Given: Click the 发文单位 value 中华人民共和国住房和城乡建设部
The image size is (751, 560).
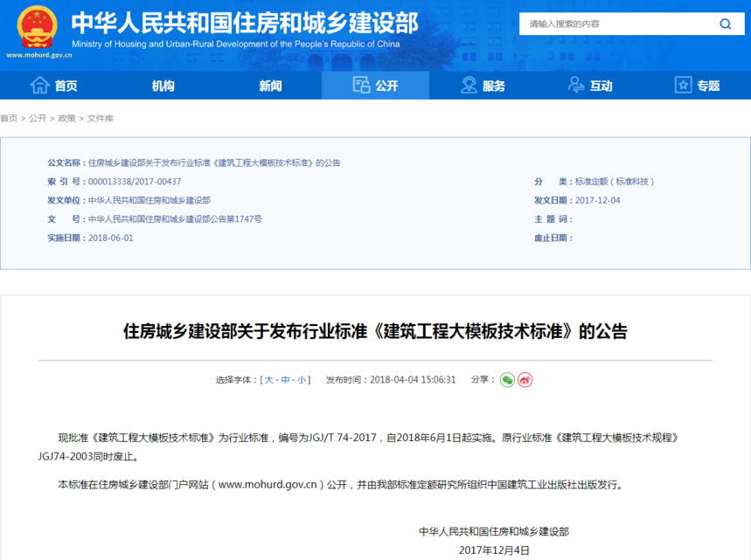Looking at the screenshot, I should click(x=150, y=200).
